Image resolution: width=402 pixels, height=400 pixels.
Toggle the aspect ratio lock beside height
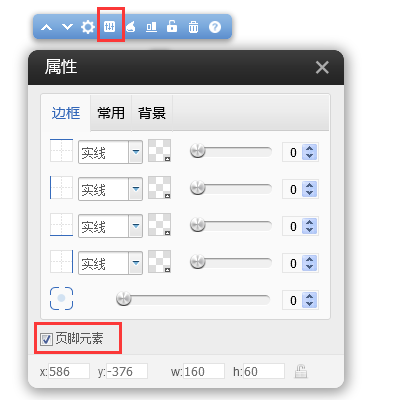click(300, 371)
